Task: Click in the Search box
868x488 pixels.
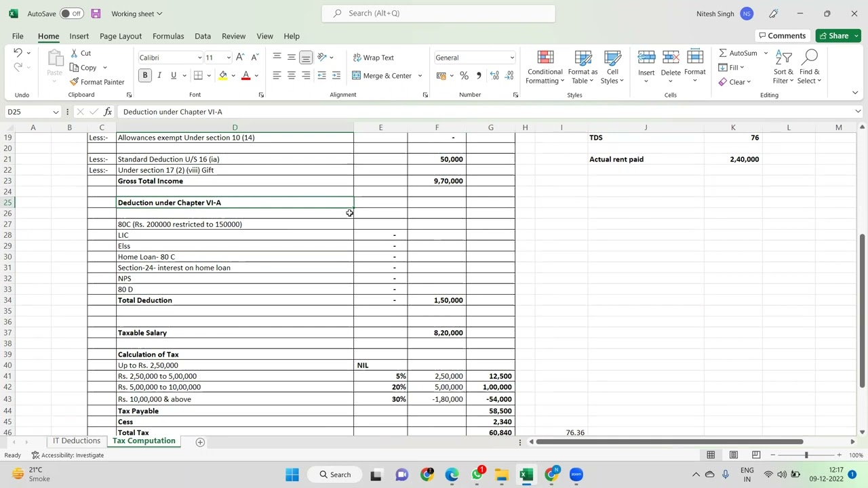Action: click(x=439, y=13)
